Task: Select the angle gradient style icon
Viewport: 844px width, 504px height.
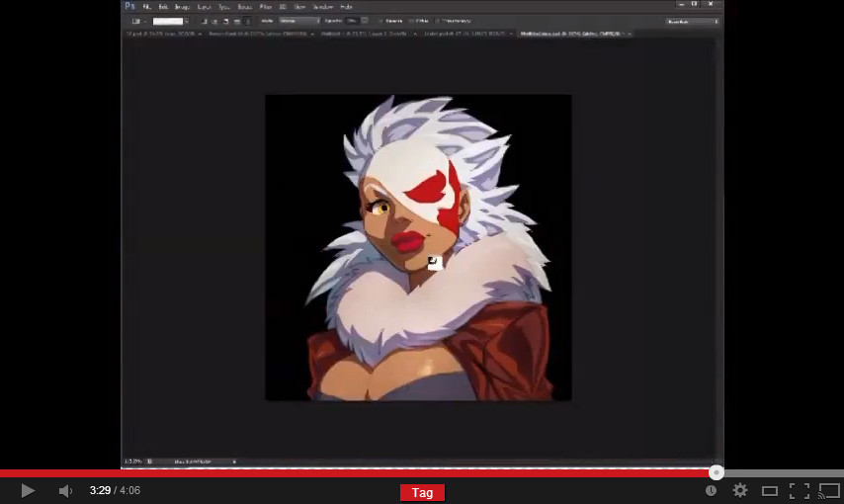Action: tap(226, 22)
